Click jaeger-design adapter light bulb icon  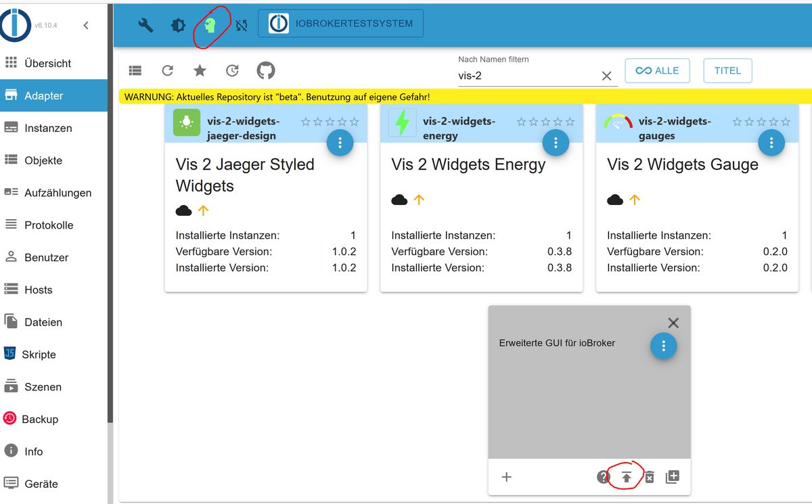click(x=186, y=122)
